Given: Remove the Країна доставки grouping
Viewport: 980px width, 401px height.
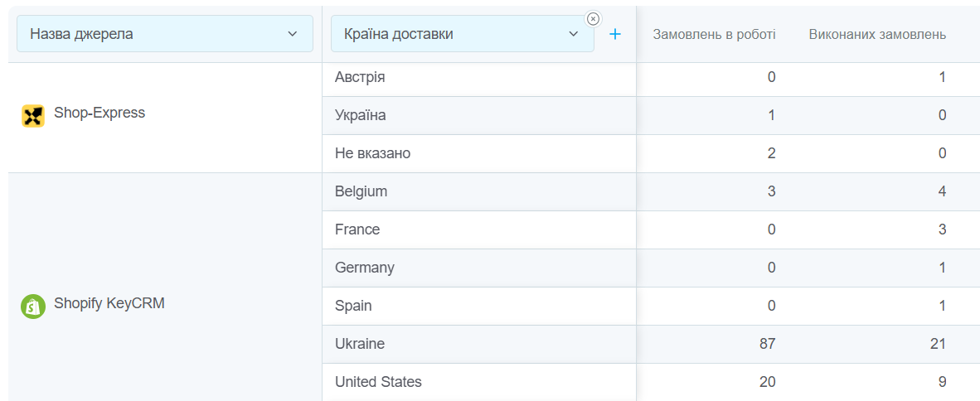Looking at the screenshot, I should (x=592, y=19).
